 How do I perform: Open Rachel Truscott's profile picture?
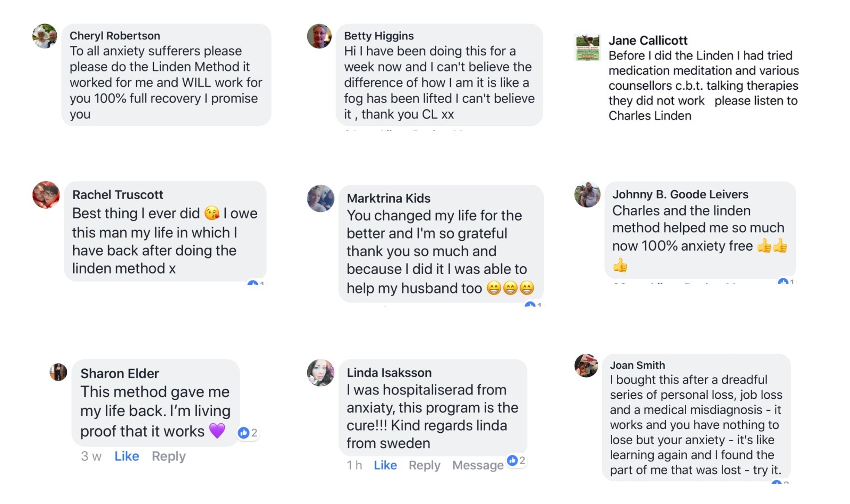tap(46, 195)
